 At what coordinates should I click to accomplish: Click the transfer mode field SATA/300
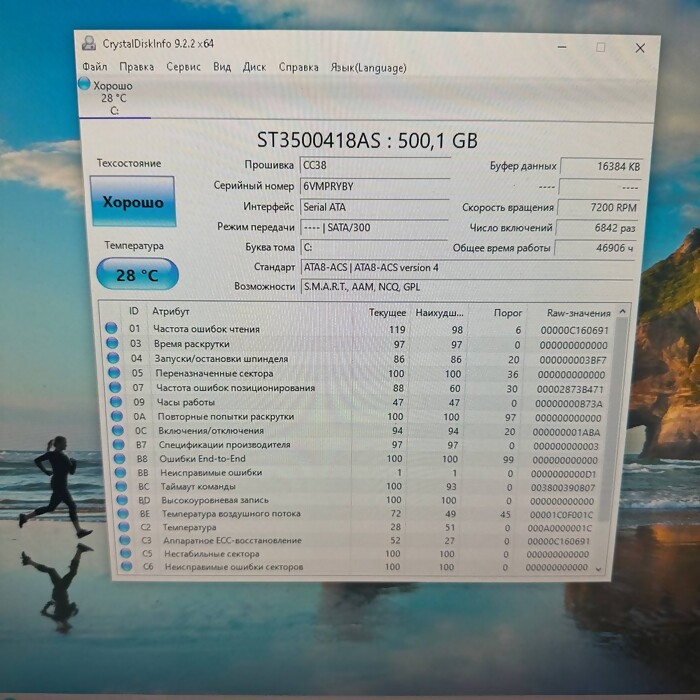tap(375, 228)
